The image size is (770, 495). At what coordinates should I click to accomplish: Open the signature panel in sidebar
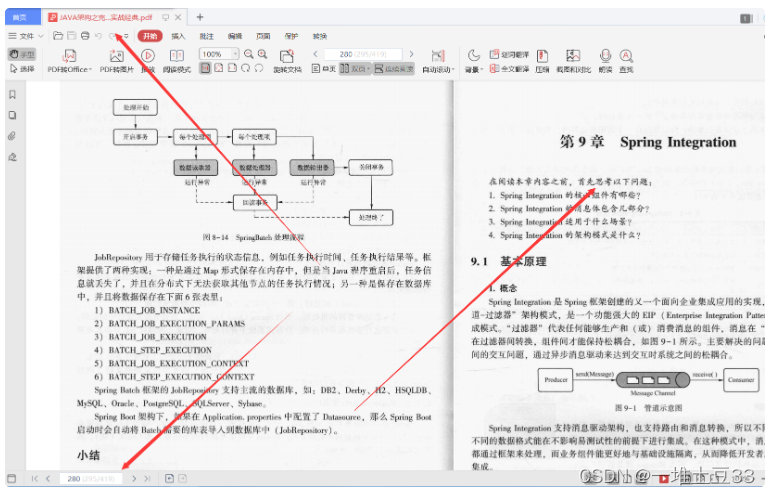coord(13,157)
